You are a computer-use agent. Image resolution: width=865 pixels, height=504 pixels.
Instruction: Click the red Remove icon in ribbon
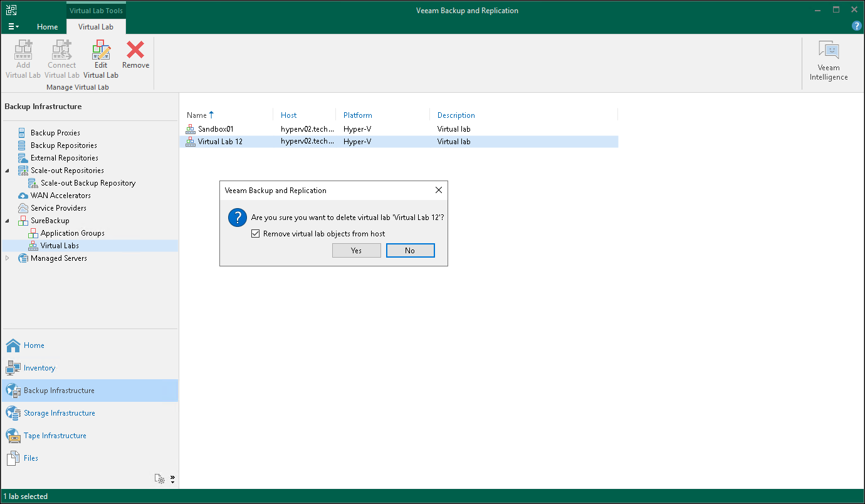tap(135, 50)
